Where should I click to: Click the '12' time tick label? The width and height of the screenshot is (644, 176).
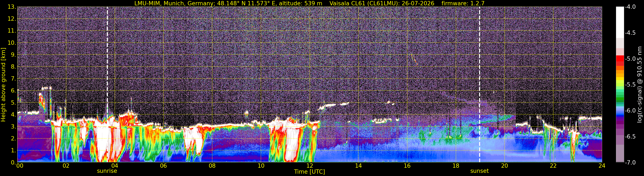tap(310, 166)
